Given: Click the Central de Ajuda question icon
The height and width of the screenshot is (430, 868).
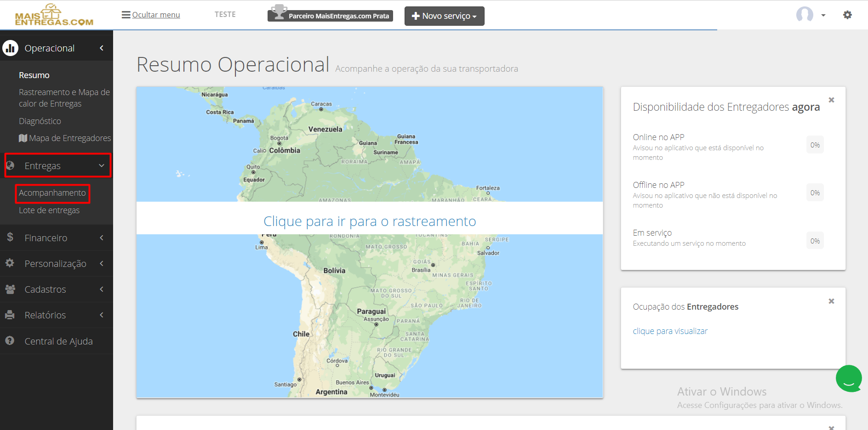Looking at the screenshot, I should 10,341.
